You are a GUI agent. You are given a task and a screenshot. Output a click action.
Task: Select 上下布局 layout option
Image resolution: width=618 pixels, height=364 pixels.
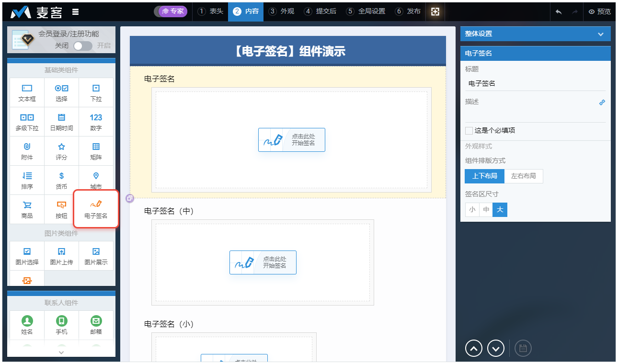point(484,176)
